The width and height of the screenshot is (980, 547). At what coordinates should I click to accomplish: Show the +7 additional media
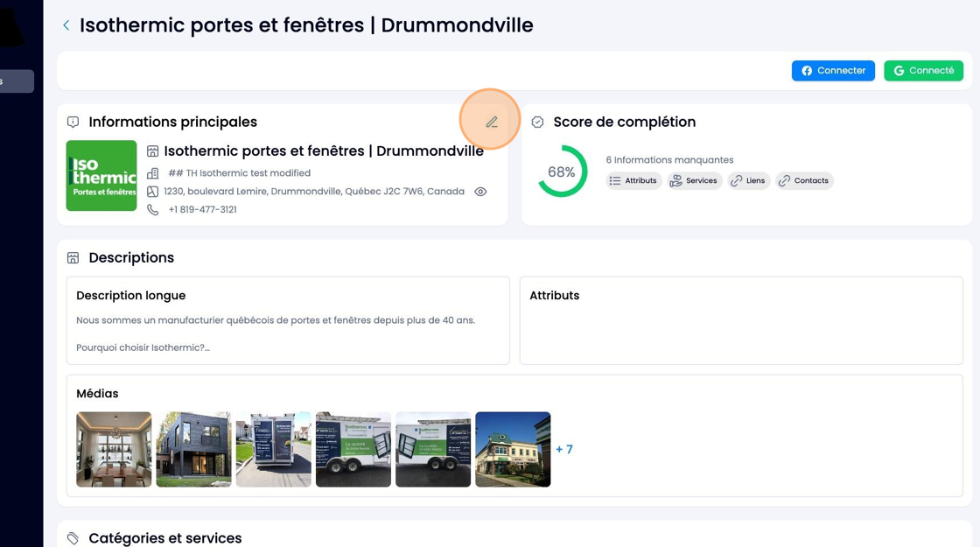click(564, 450)
